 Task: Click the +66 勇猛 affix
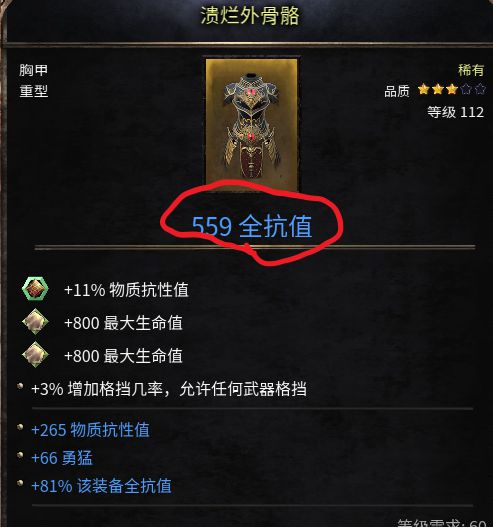pyautogui.click(x=62, y=458)
